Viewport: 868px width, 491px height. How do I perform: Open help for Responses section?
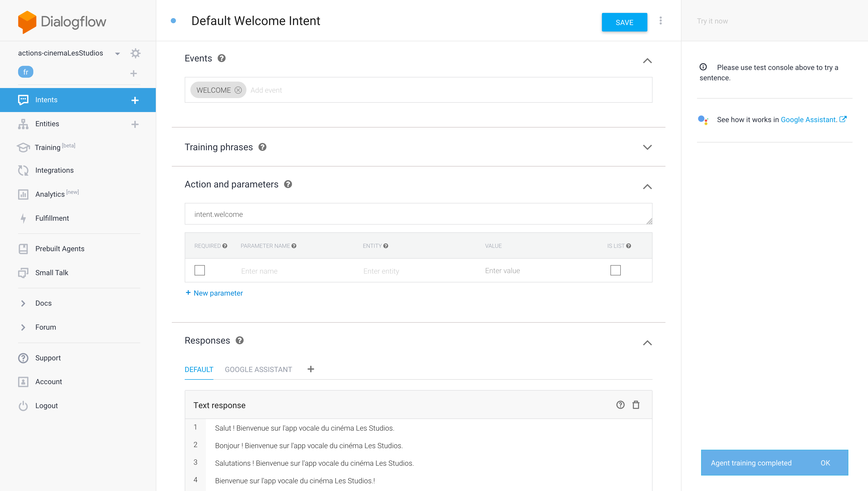(240, 340)
